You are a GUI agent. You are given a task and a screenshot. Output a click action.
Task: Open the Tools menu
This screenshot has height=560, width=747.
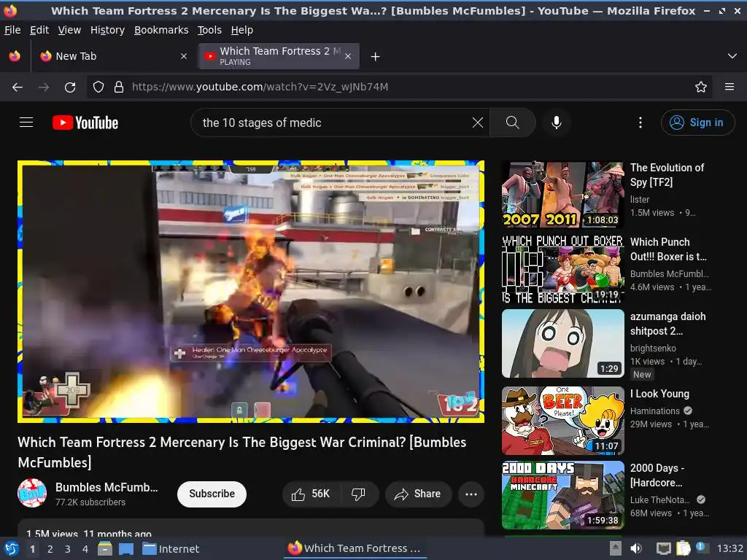[209, 30]
